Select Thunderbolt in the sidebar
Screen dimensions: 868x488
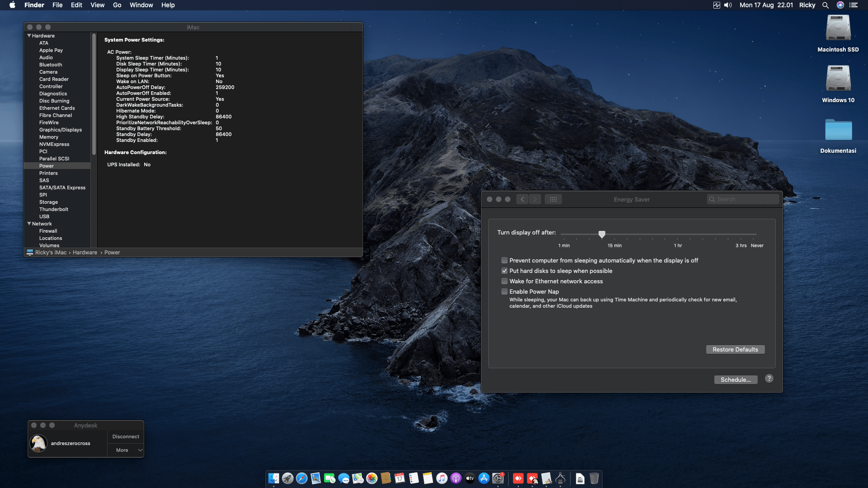pyautogui.click(x=54, y=209)
